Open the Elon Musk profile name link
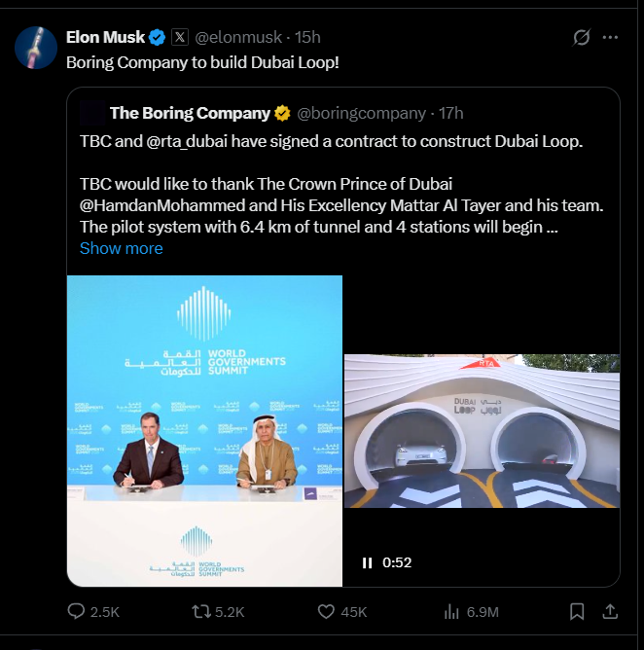Image resolution: width=644 pixels, height=650 pixels. [x=105, y=37]
